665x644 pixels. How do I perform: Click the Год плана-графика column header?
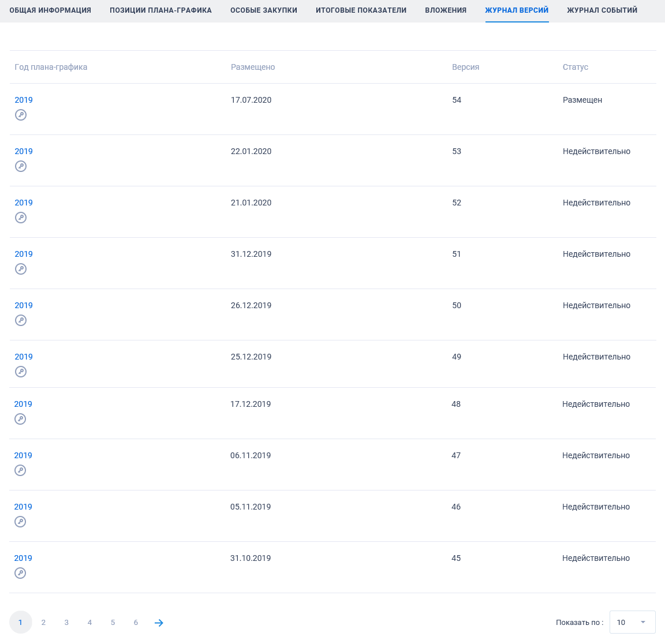[51, 67]
